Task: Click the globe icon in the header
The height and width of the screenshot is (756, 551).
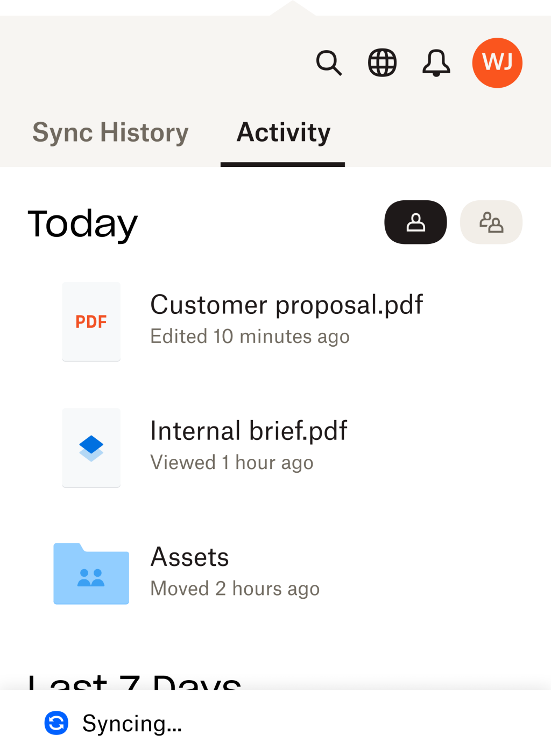Action: click(x=382, y=63)
